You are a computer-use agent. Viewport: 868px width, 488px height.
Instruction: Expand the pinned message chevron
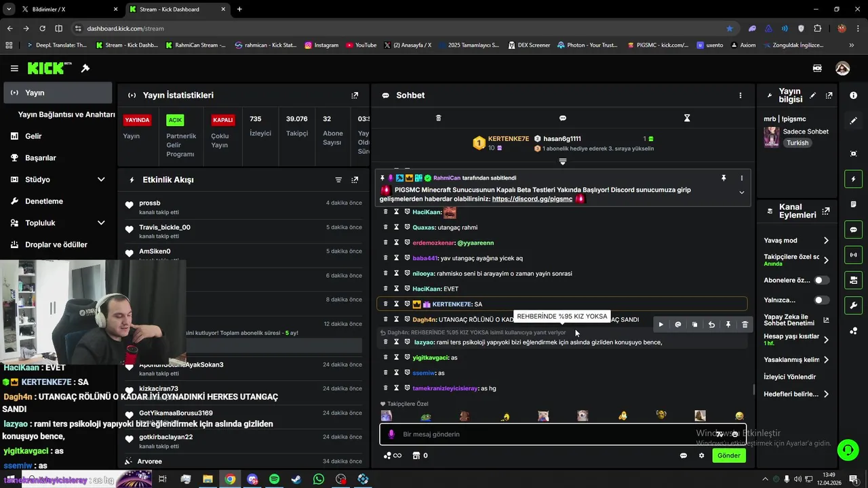pos(741,192)
